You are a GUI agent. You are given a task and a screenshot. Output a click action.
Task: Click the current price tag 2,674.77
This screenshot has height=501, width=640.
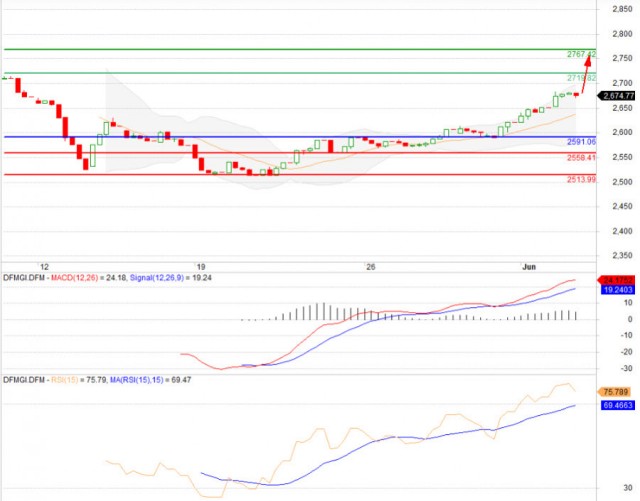click(x=618, y=96)
